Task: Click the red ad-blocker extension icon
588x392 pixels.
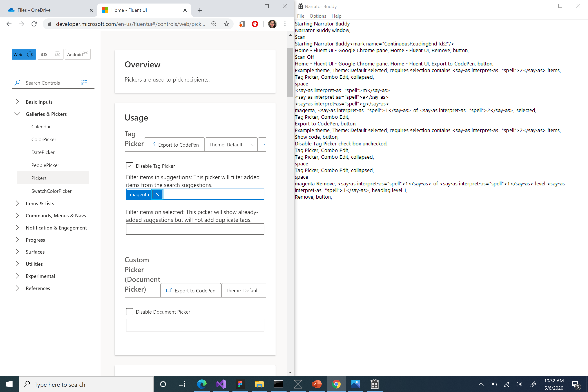Action: pyautogui.click(x=254, y=24)
